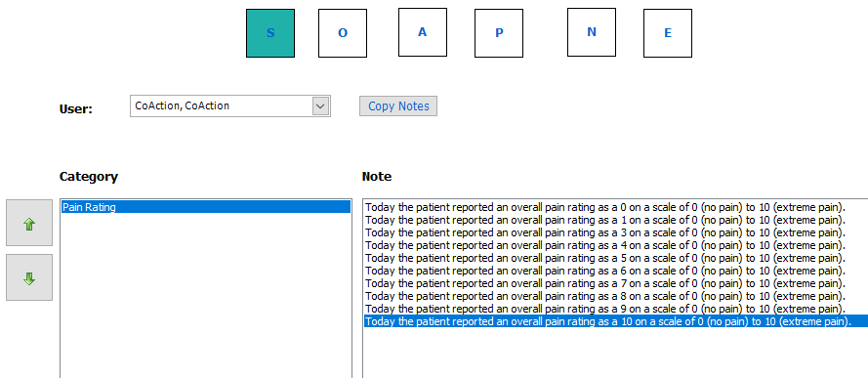Screen dimensions: 868x378
Task: Click the CoAction, CoAction user field
Action: click(230, 105)
